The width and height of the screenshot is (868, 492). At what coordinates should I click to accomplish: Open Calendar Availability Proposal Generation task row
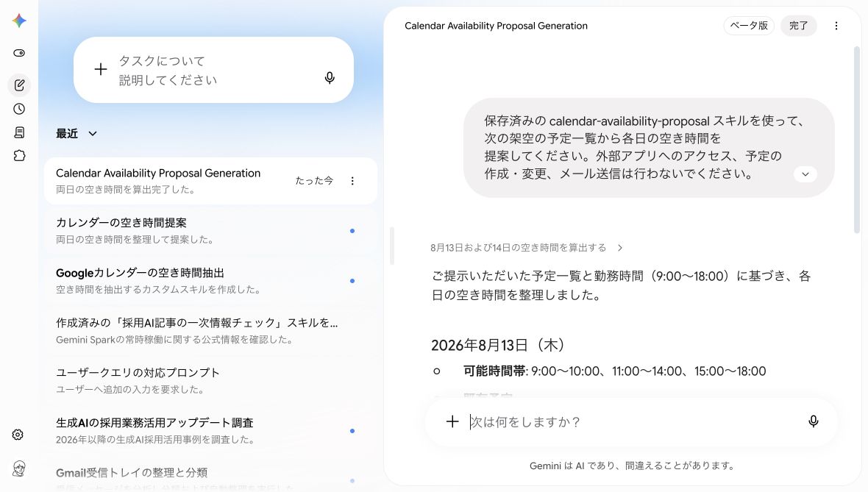pyautogui.click(x=210, y=181)
